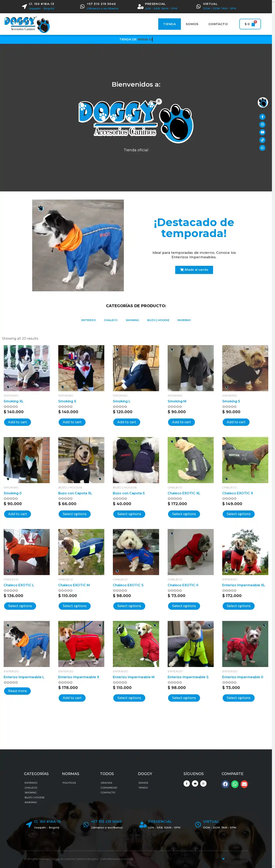Open the TIENDA menu item

[x=169, y=24]
